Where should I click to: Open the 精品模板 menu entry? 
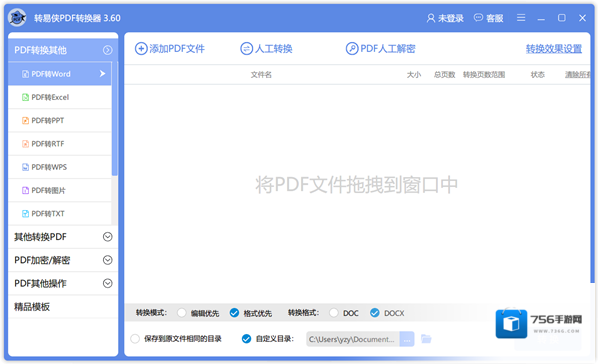63,307
